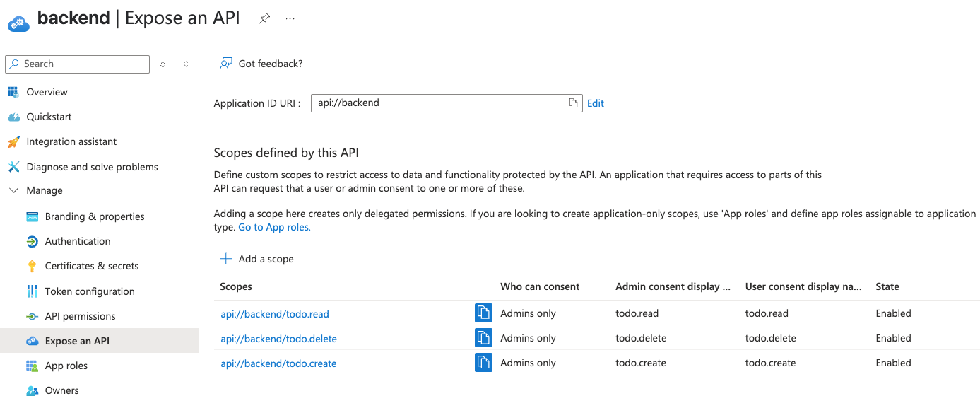The width and height of the screenshot is (980, 396).
Task: Copy the Application ID URI value
Action: 573,103
